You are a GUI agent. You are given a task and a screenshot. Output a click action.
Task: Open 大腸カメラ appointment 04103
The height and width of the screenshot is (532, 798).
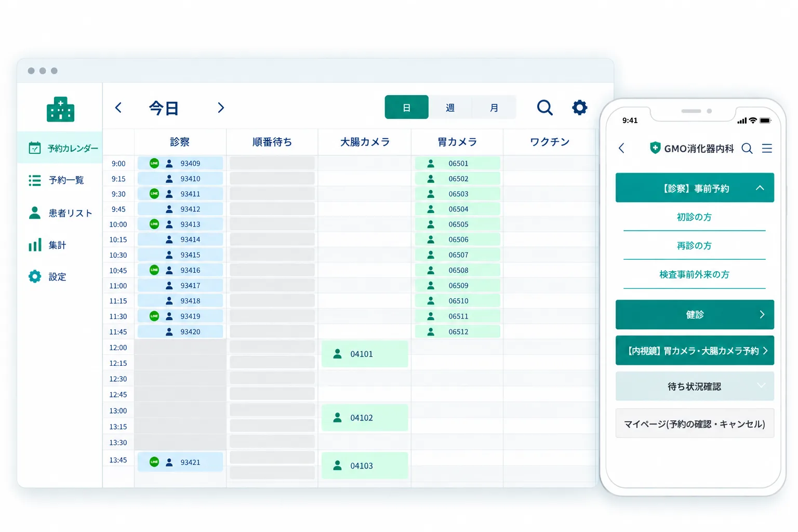coord(365,465)
